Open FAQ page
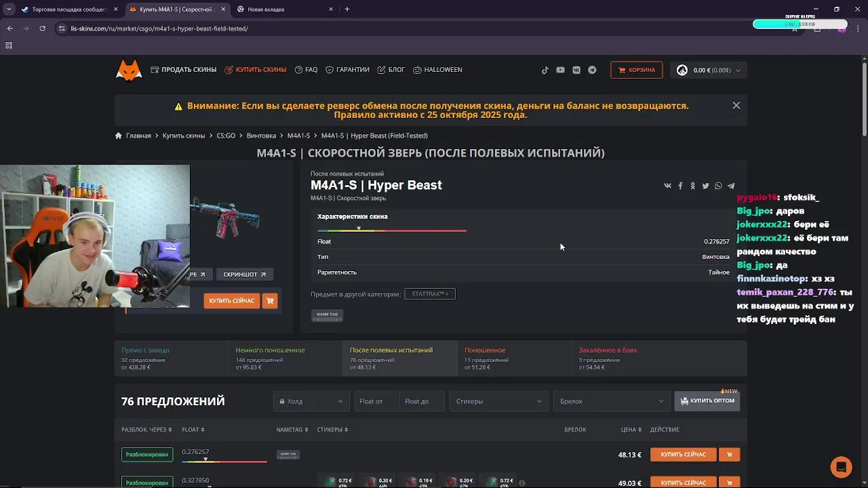Viewport: 868px width, 488px height. tap(306, 70)
